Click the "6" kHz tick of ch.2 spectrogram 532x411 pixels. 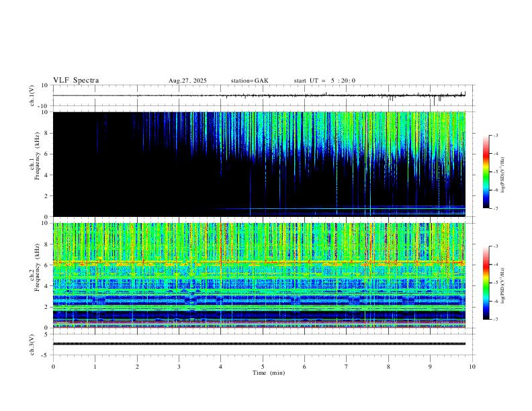[47, 265]
